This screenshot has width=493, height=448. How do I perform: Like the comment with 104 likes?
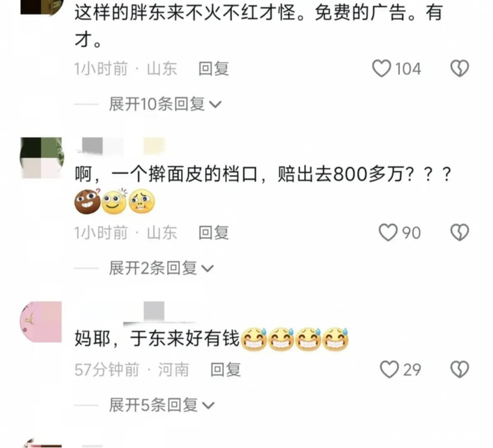(381, 69)
